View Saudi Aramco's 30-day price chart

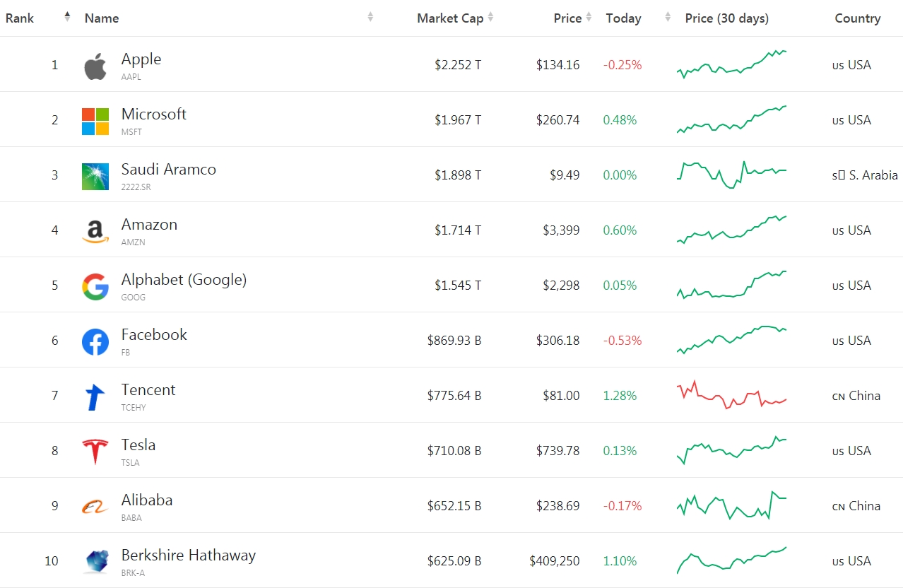click(x=731, y=175)
